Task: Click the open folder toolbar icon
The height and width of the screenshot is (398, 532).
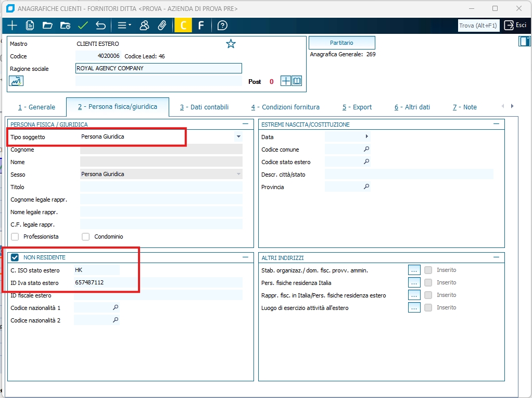Action: pyautogui.click(x=47, y=26)
